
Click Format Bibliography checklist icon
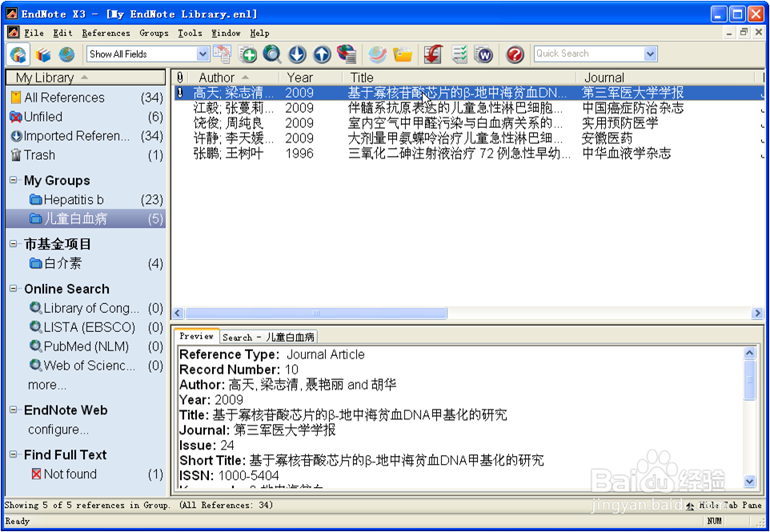pyautogui.click(x=459, y=54)
